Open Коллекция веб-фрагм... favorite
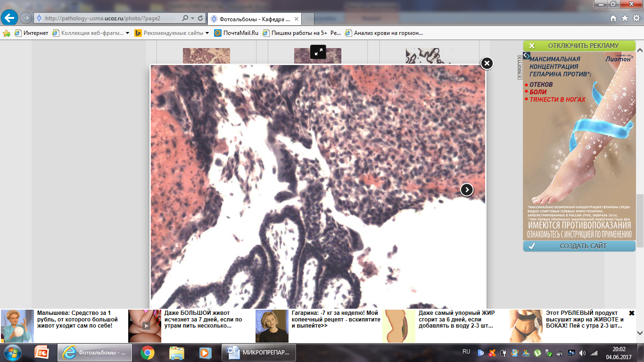The width and height of the screenshot is (644, 362). point(88,33)
